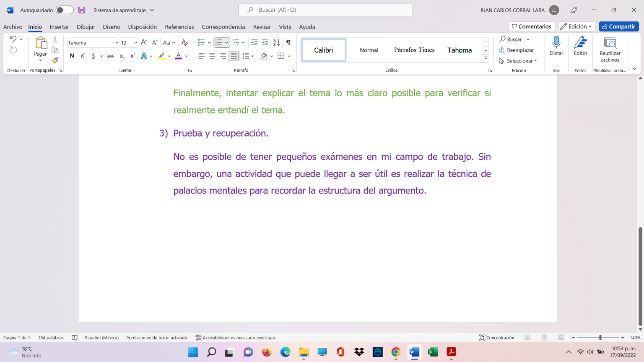Image resolution: width=644 pixels, height=362 pixels.
Task: Apply the Párrafos Times style
Action: pos(414,50)
